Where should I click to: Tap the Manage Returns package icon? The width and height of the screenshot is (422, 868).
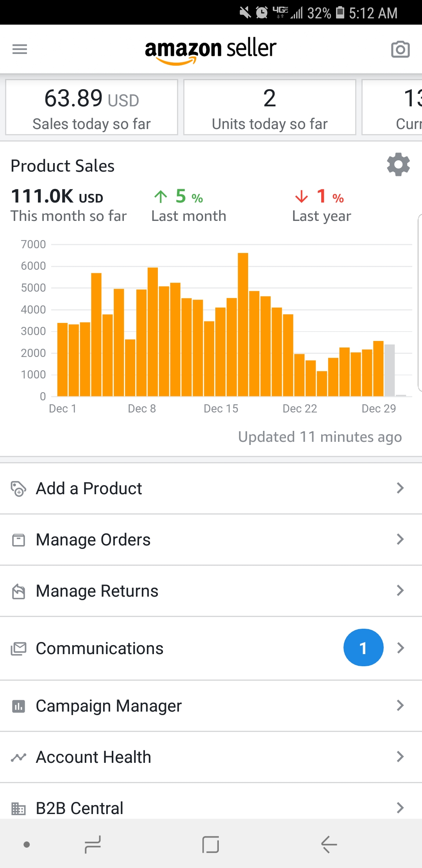click(18, 591)
